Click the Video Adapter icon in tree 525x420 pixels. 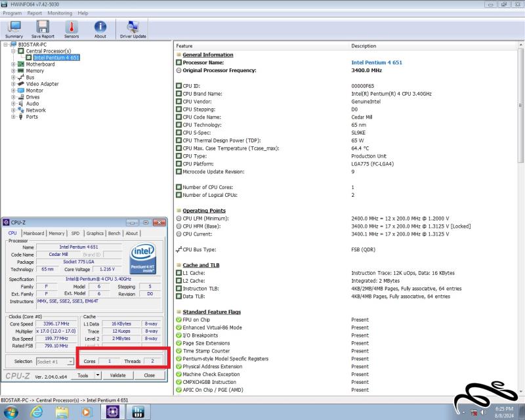click(x=21, y=84)
